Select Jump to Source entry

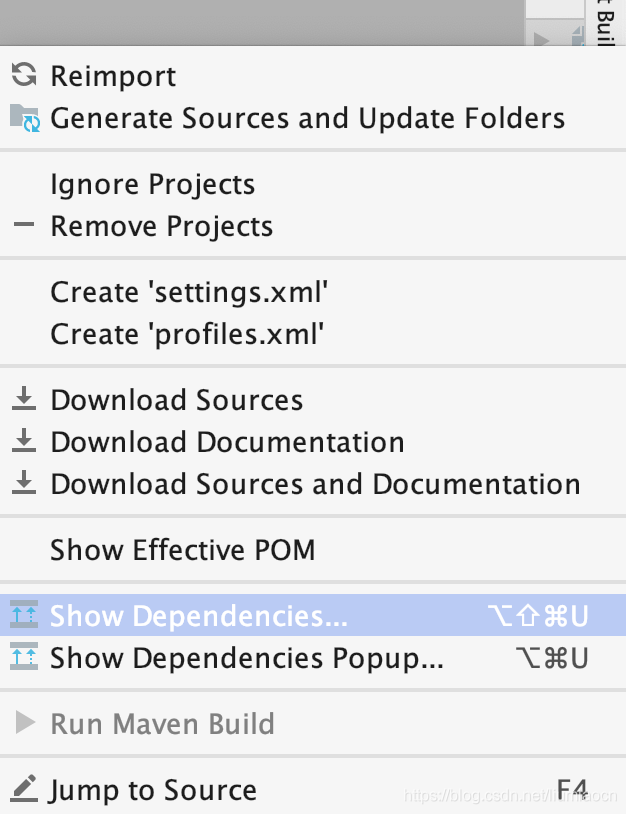point(313,789)
